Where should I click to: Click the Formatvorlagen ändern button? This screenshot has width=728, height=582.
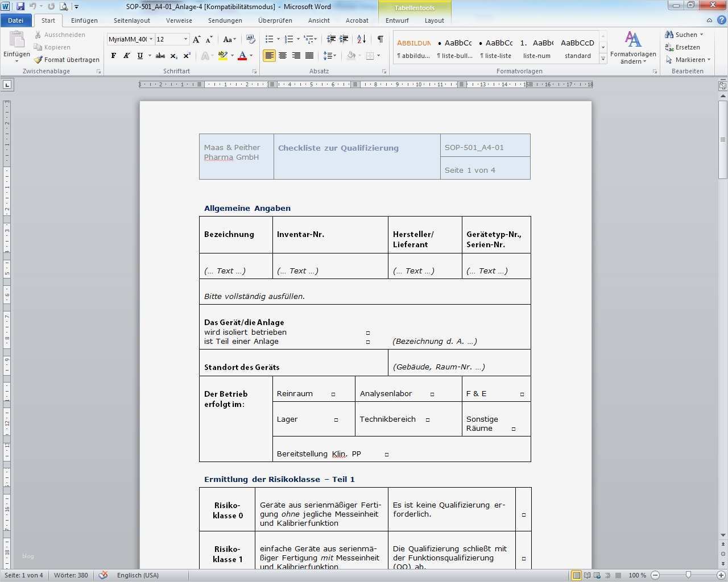click(x=633, y=48)
